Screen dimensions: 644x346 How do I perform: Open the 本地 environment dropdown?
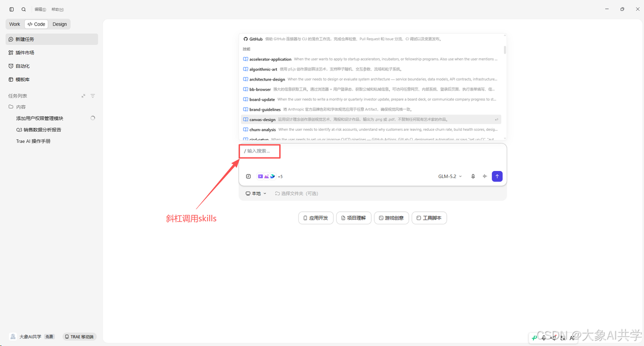click(x=256, y=194)
